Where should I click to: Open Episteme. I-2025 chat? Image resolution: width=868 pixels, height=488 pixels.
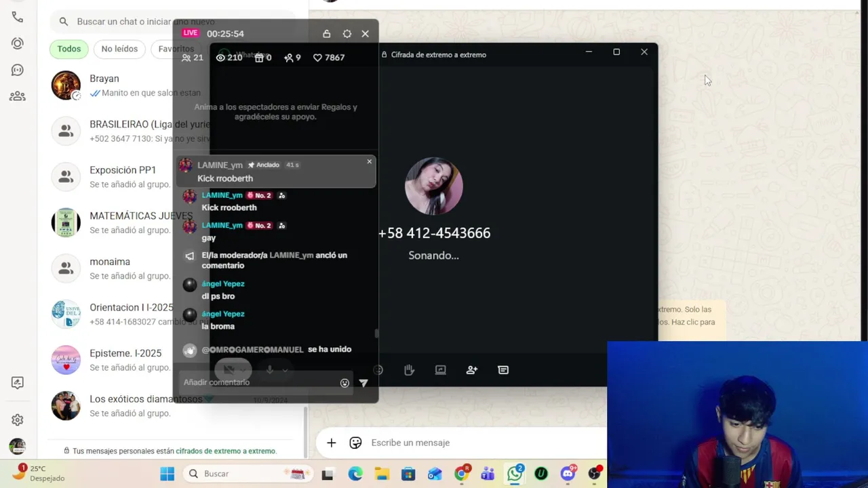click(173, 360)
